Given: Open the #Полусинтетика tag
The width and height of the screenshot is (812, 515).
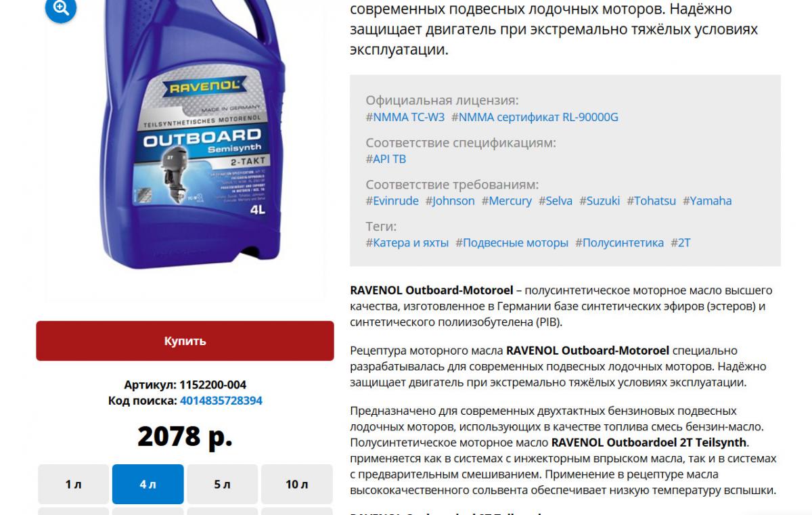Looking at the screenshot, I should [620, 242].
